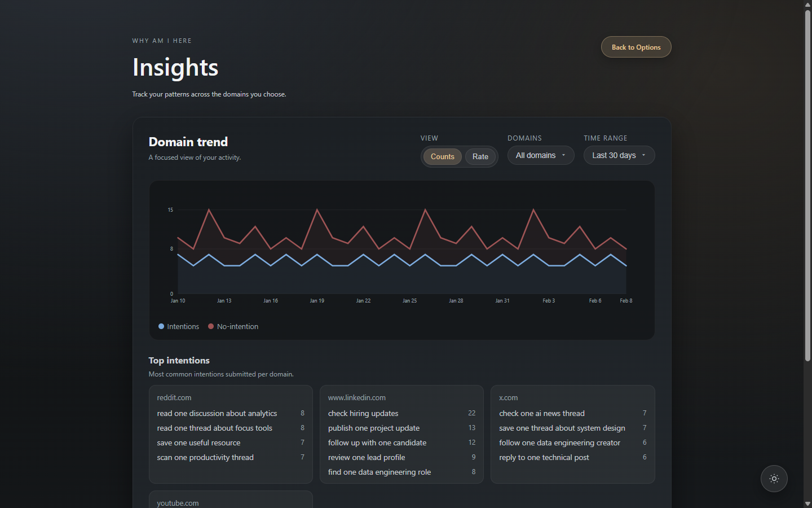
Task: Click 'publish one project update' in LinkedIn card
Action: tap(373, 428)
